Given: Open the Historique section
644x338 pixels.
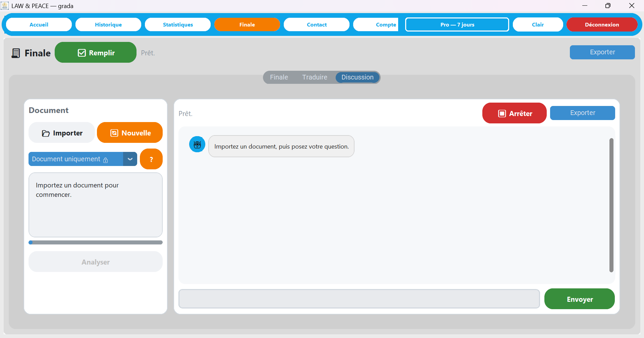Looking at the screenshot, I should [108, 24].
